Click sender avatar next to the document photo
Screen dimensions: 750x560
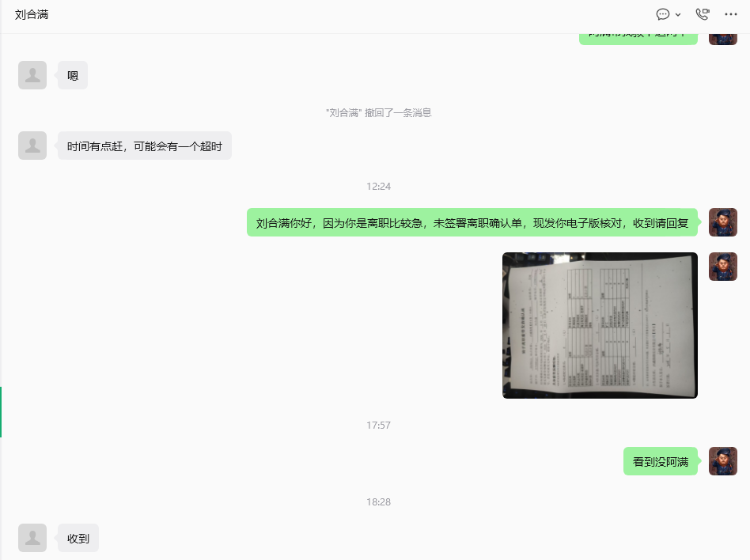[723, 267]
